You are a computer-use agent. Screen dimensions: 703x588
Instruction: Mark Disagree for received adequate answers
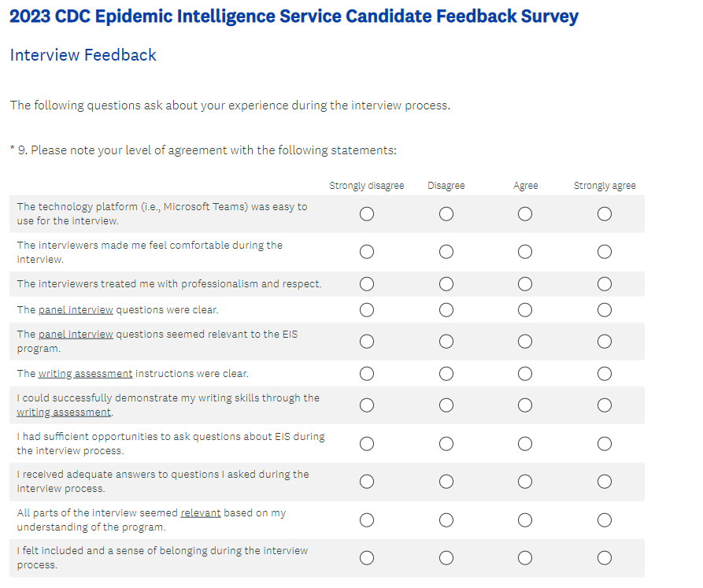click(446, 482)
